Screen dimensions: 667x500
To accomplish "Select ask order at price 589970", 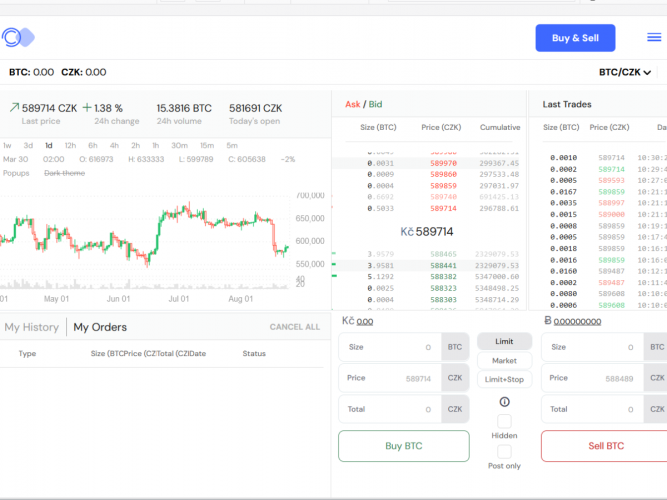I will 429,163.
